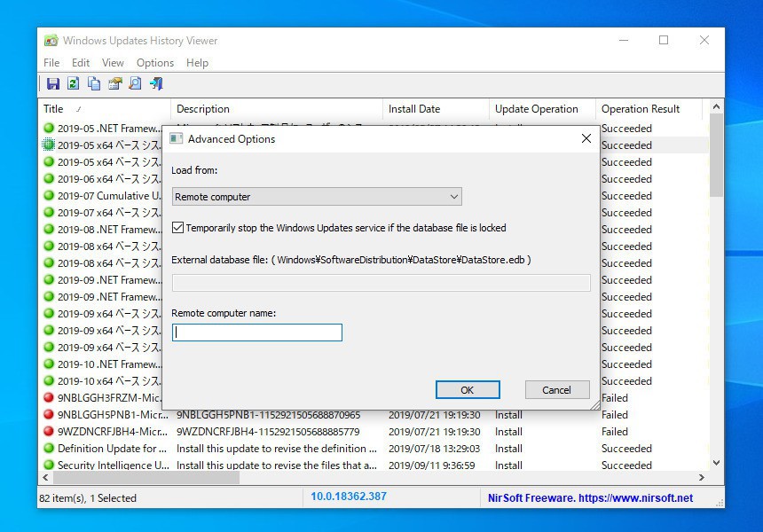The image size is (763, 532).
Task: Close the Advanced Options dialog with X
Action: [x=586, y=139]
